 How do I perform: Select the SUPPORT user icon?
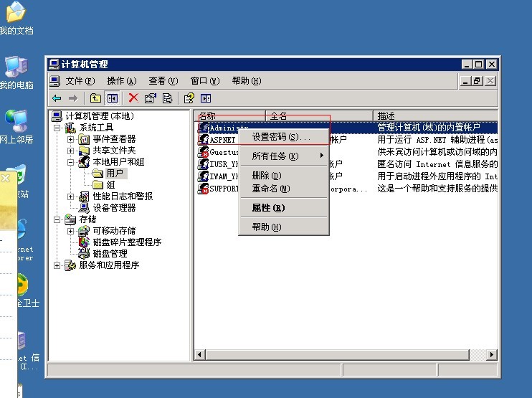(x=204, y=189)
